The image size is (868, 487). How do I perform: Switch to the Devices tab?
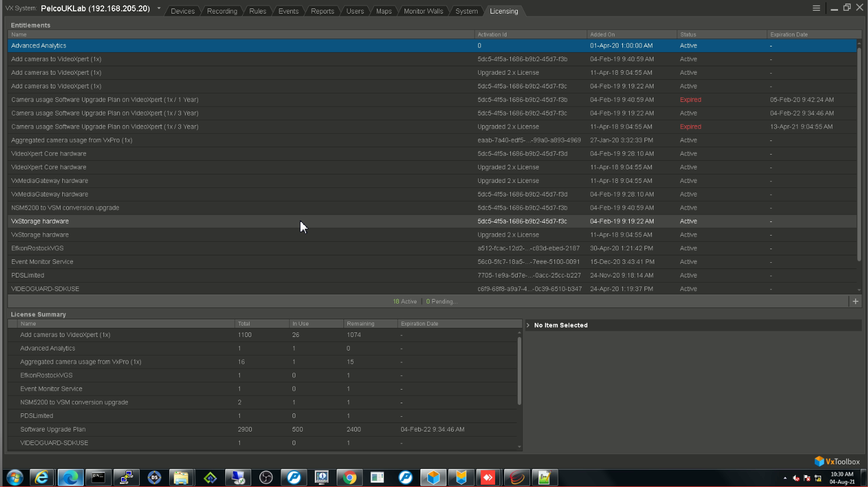(x=182, y=11)
